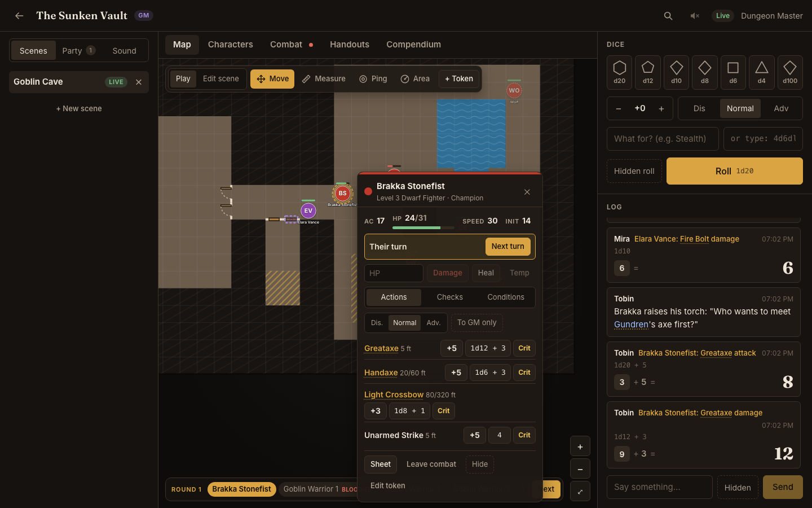This screenshot has width=812, height=508.
Task: Toggle Hidden roll option
Action: (x=634, y=171)
